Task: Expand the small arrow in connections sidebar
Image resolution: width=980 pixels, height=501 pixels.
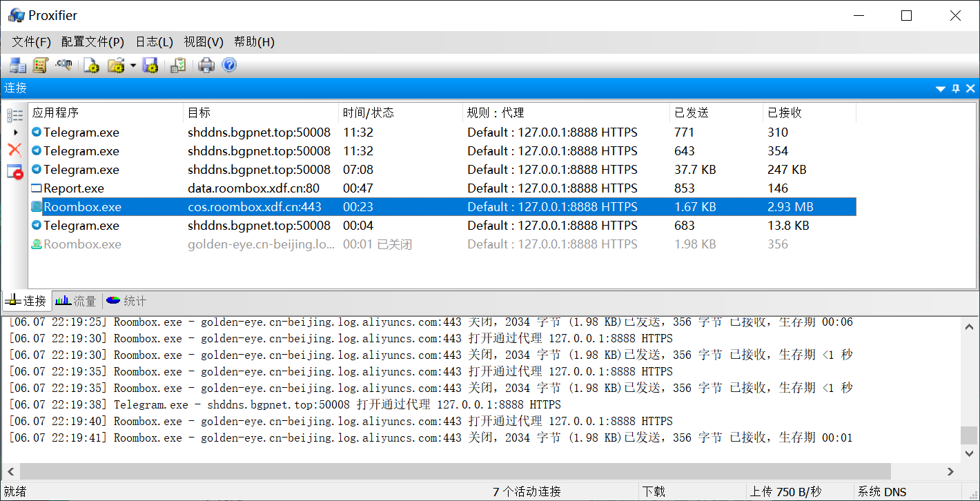Action: point(15,132)
